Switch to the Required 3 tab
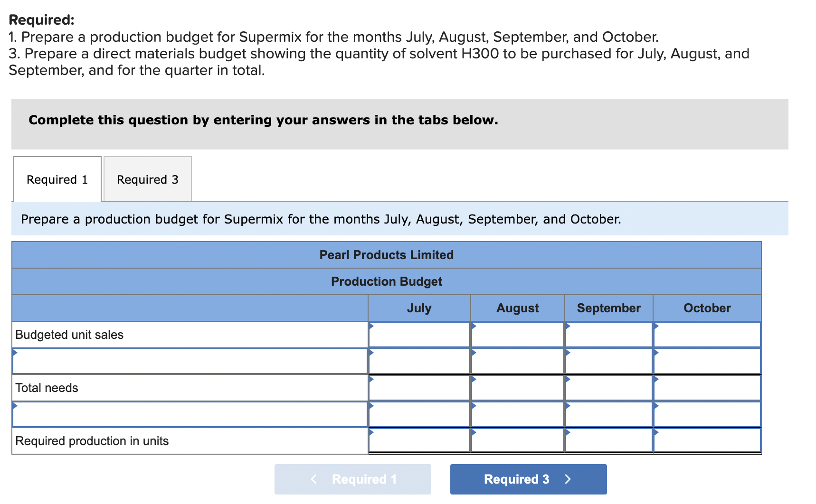This screenshot has height=504, width=816. coord(147,179)
